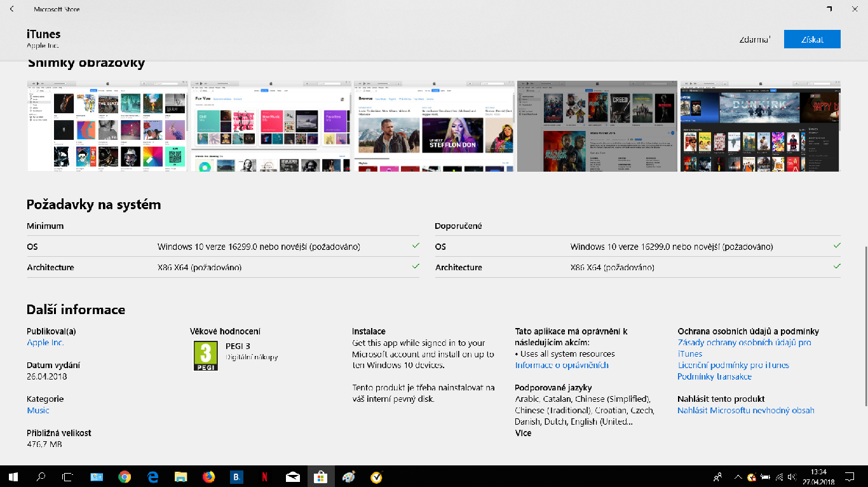Open the Action Center notifications panel
868x487 pixels.
pyautogui.click(x=850, y=476)
